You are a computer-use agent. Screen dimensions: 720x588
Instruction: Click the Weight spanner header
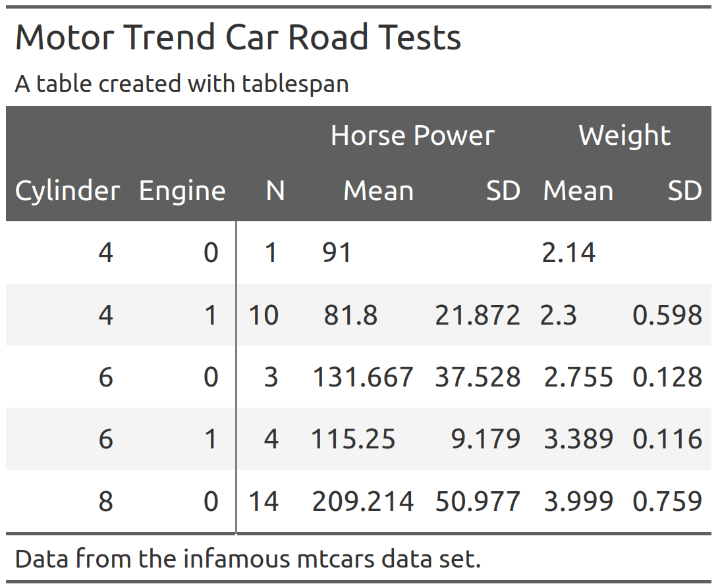tap(624, 136)
